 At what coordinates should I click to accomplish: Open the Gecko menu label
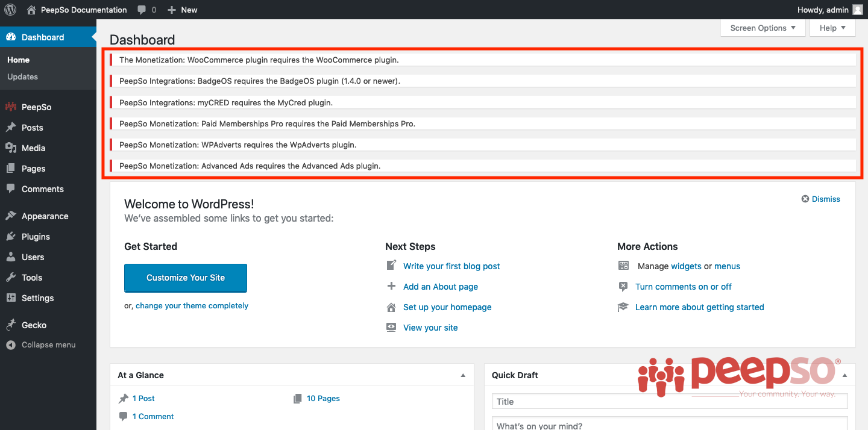tap(34, 325)
